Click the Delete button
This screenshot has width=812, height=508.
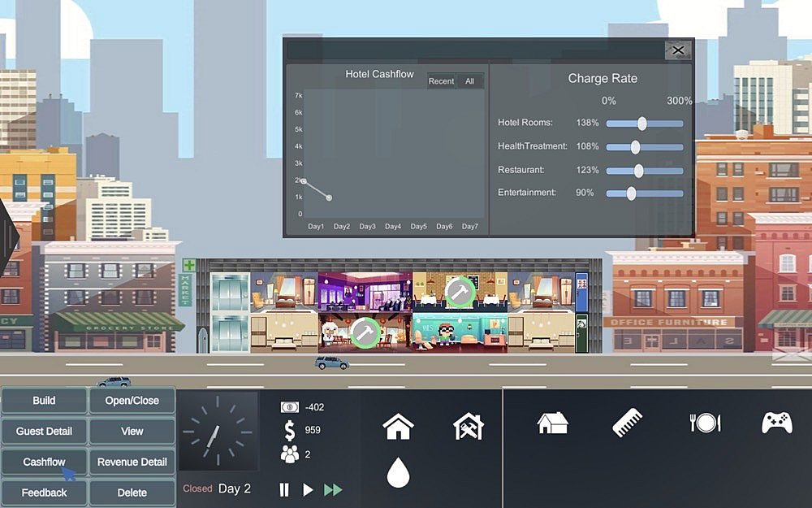pos(132,493)
